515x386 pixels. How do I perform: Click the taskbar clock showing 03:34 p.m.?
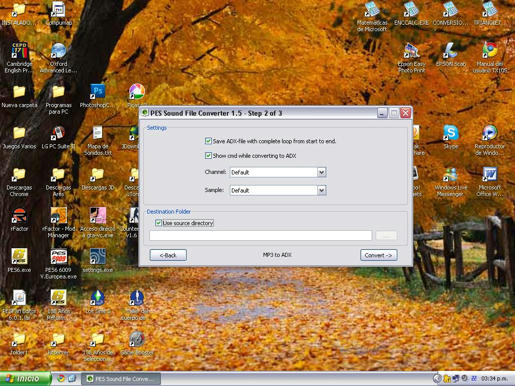pos(494,379)
